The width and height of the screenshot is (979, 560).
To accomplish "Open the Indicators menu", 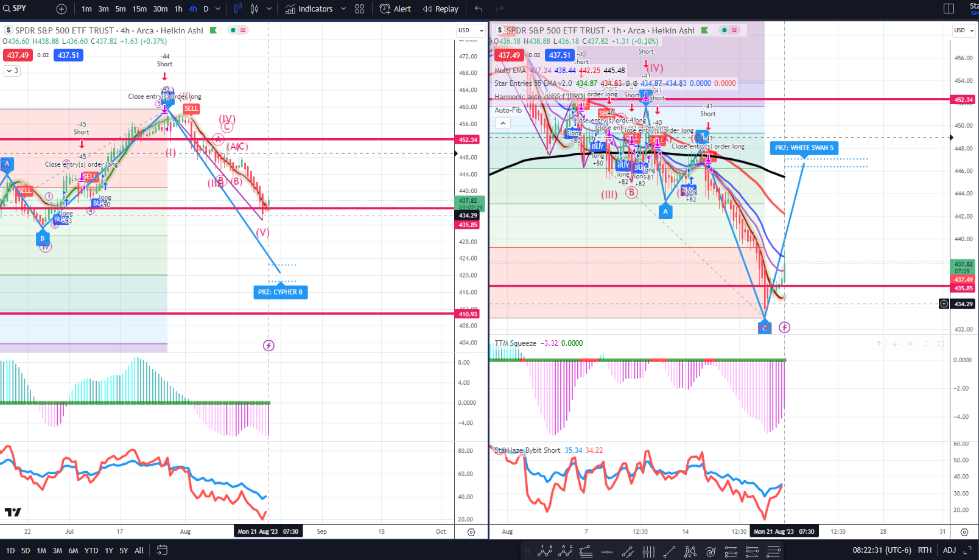I will 309,9.
